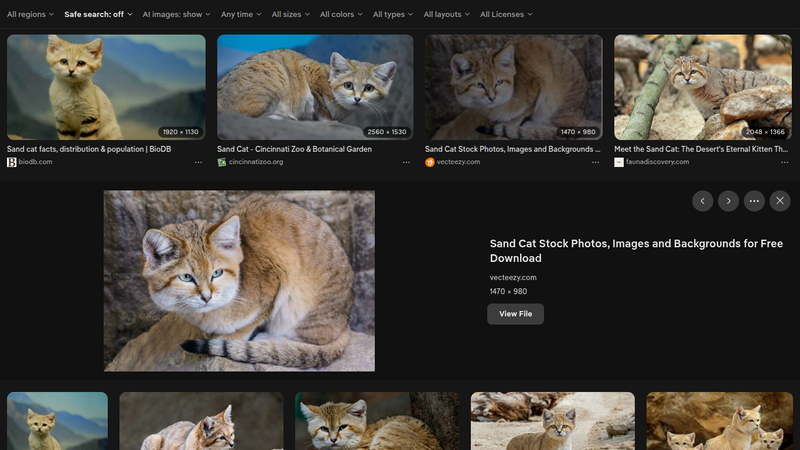
Task: Open the All Licenses filter menu
Action: pyautogui.click(x=506, y=15)
